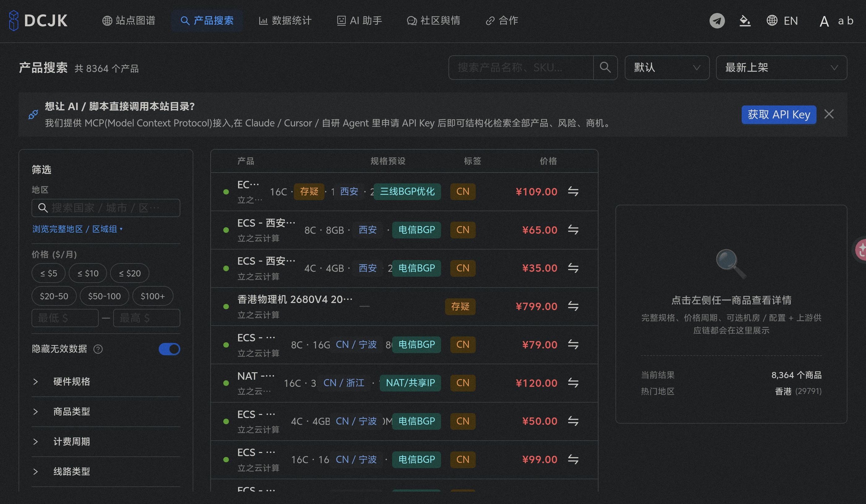Click the 价格 column header
Image resolution: width=866 pixels, height=504 pixels.
click(548, 161)
